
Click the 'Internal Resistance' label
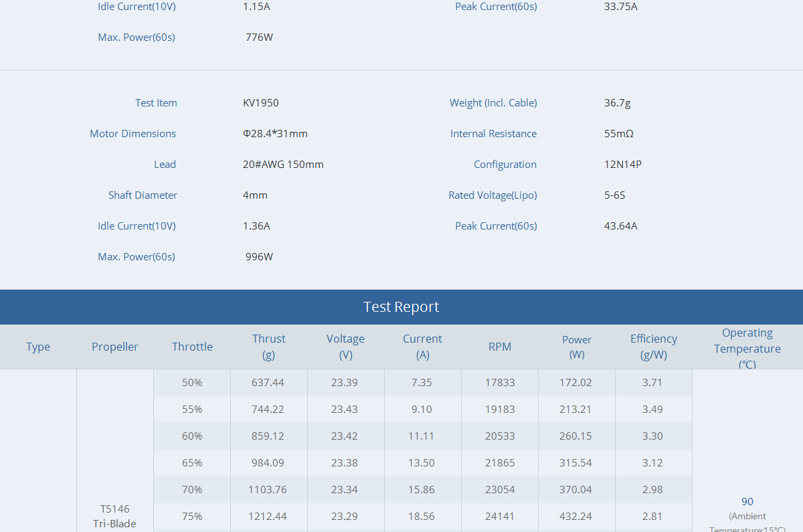coord(494,134)
